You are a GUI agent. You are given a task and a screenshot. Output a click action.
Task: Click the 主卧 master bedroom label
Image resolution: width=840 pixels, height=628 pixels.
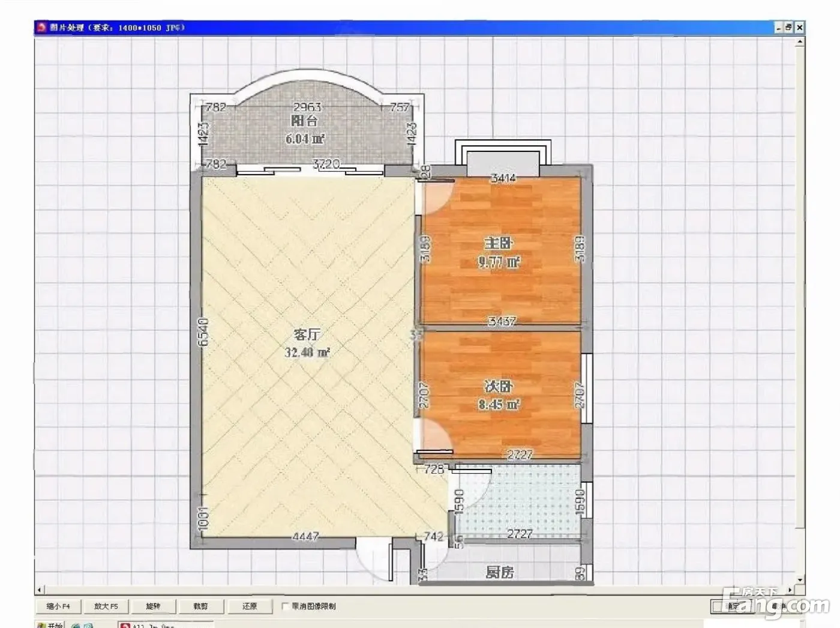coord(499,243)
